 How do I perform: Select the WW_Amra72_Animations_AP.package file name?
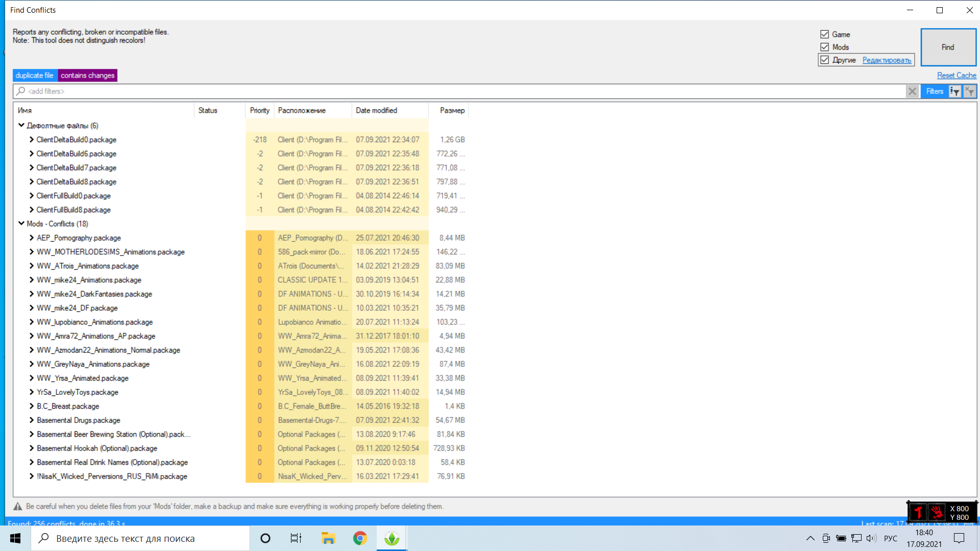click(96, 336)
